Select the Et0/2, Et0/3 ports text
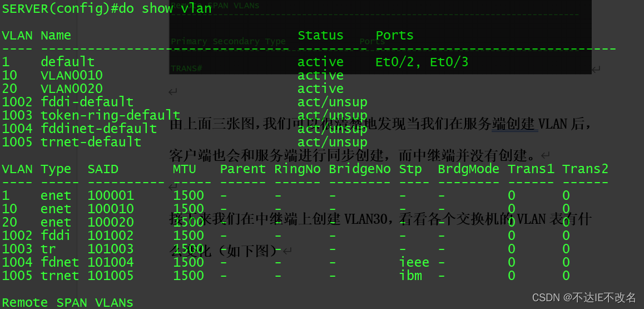Viewport: 644px width, 309px height. 422,62
